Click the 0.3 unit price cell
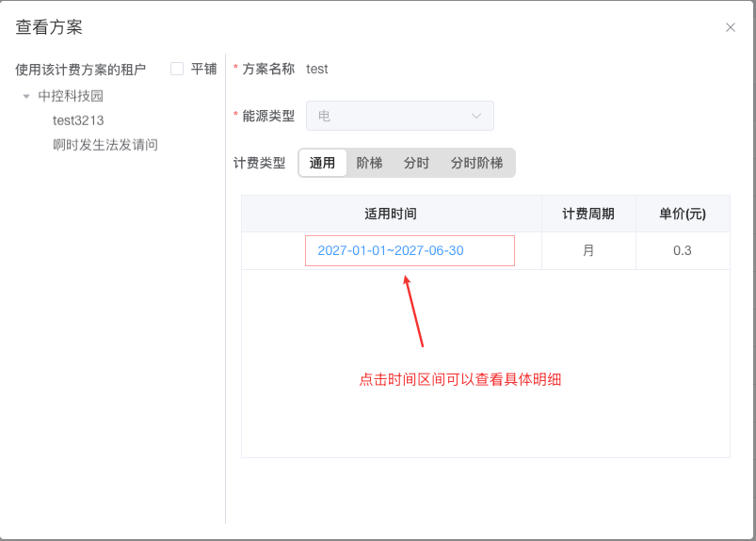756x541 pixels. (x=683, y=250)
